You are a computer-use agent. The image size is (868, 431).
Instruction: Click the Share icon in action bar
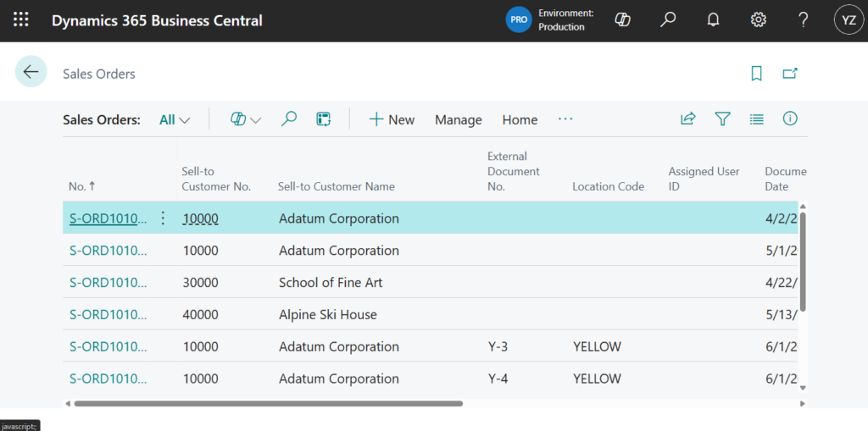click(x=687, y=119)
